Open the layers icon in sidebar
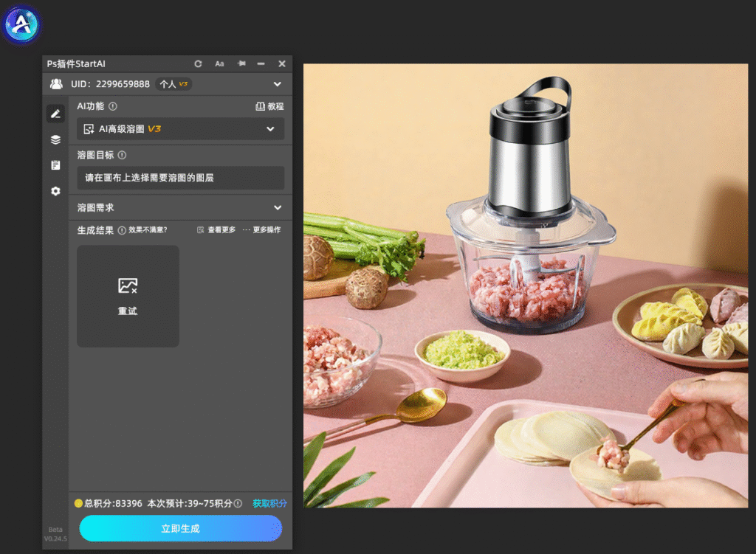Screen dimensions: 756x554 [56, 139]
